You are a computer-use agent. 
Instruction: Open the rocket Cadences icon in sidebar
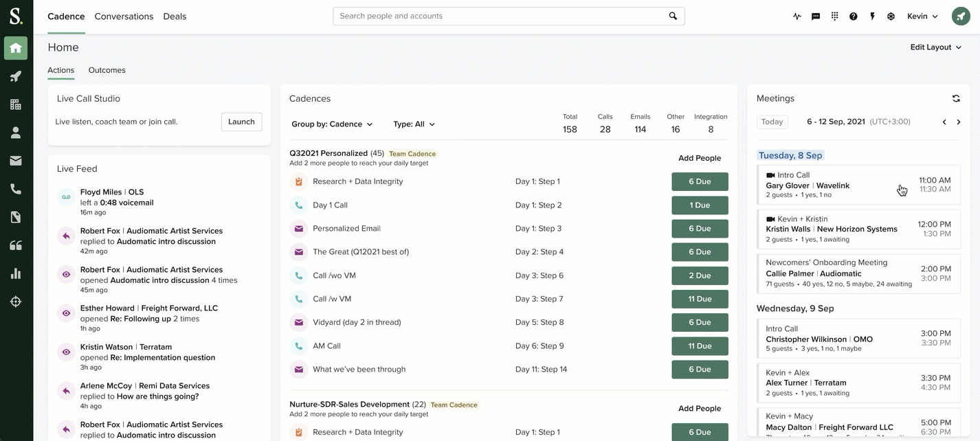[x=15, y=76]
